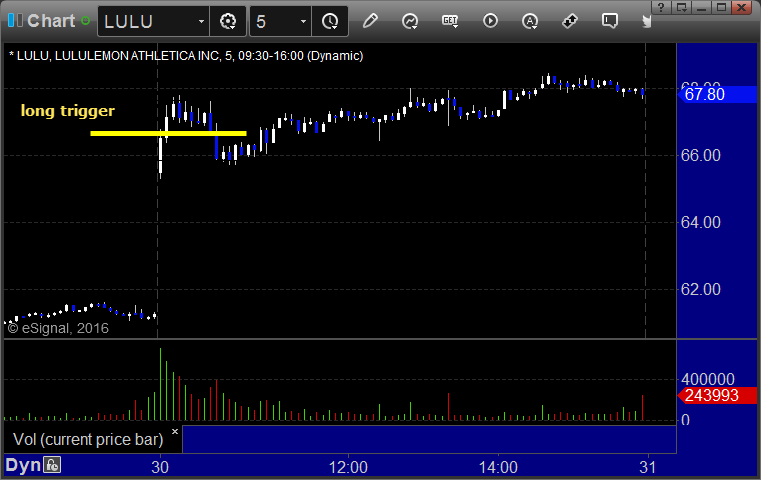
Task: Open the time template clock menu
Action: coord(330,21)
